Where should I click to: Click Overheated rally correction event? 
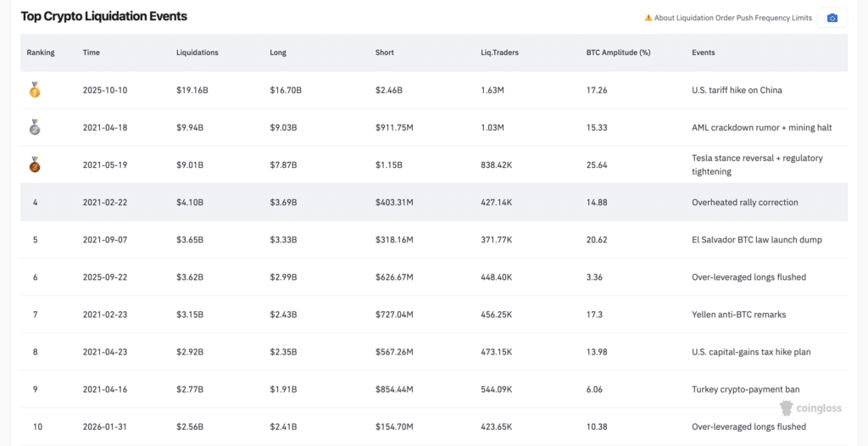click(x=745, y=202)
